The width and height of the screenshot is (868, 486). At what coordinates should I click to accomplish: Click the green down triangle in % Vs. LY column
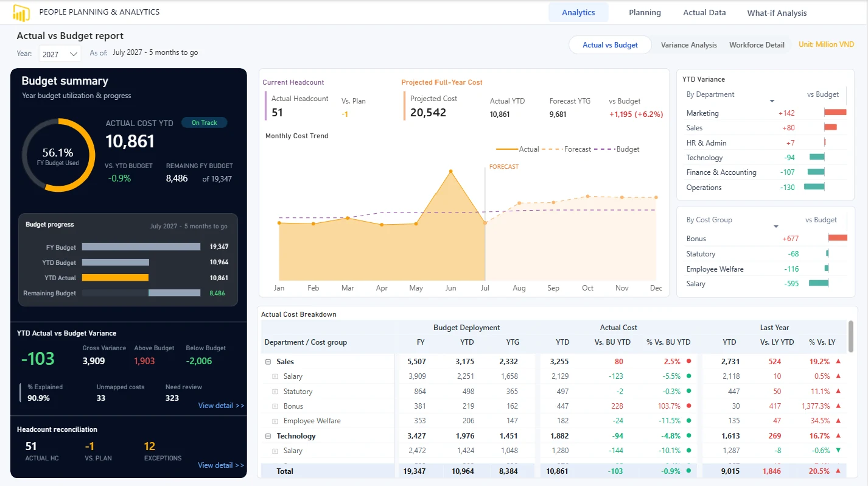[838, 451]
